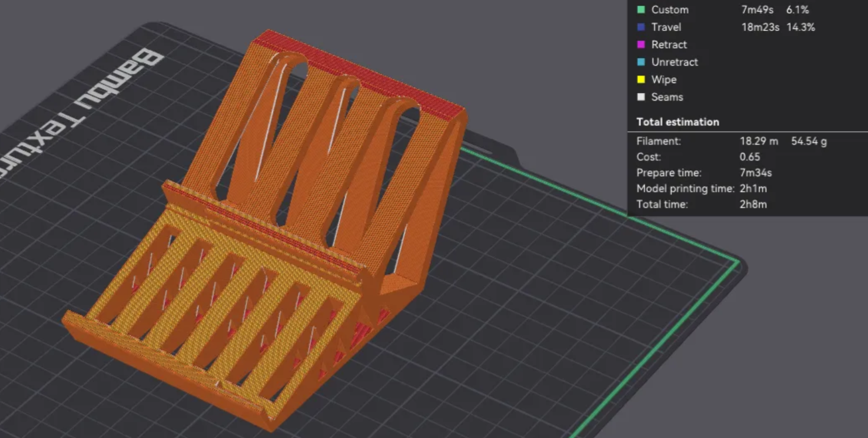Click the green Custom color swatch
This screenshot has width=868, height=438.
click(x=641, y=9)
